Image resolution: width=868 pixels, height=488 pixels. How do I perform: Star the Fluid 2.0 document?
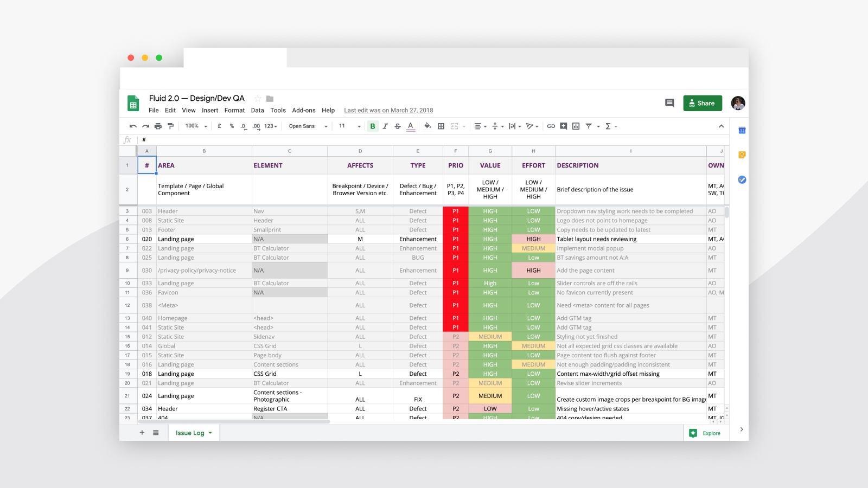coord(258,99)
